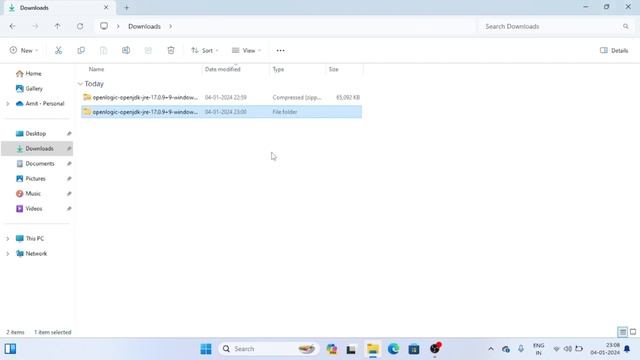640x360 pixels.
Task: Go up one folder level
Action: tap(58, 26)
